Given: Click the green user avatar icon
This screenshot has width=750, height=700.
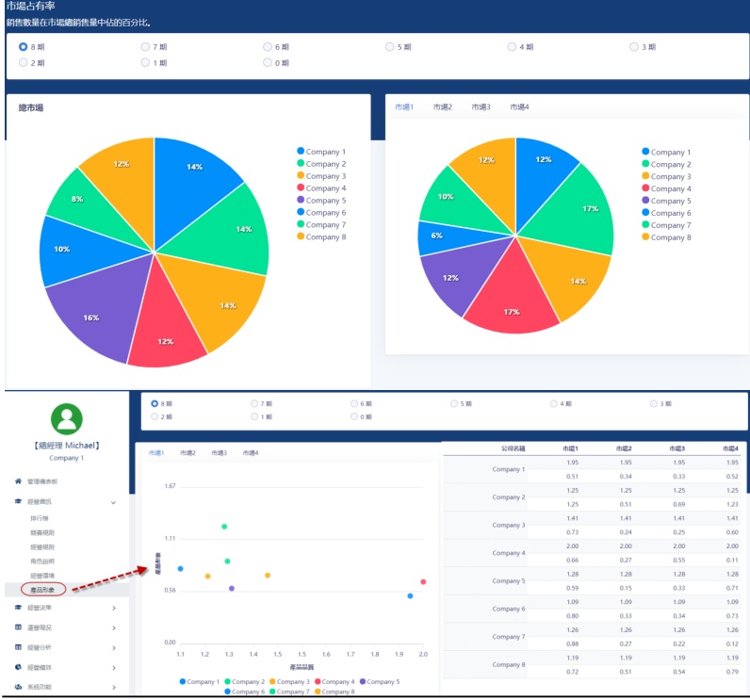Looking at the screenshot, I should (x=66, y=418).
